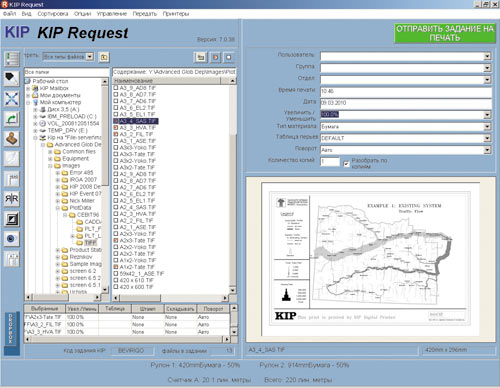Click the mirror 'ЯR' icon
This screenshot has height=388, width=500.
click(x=12, y=199)
